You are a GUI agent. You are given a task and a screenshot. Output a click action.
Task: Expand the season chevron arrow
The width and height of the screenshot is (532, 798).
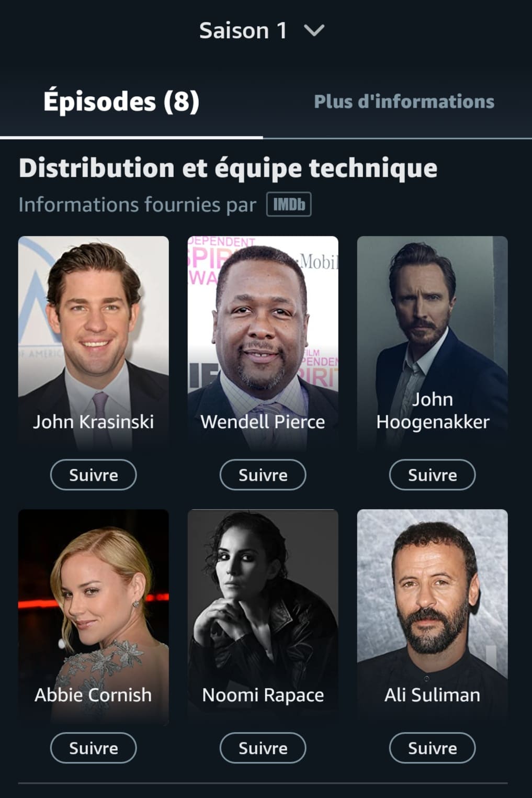[x=314, y=31]
